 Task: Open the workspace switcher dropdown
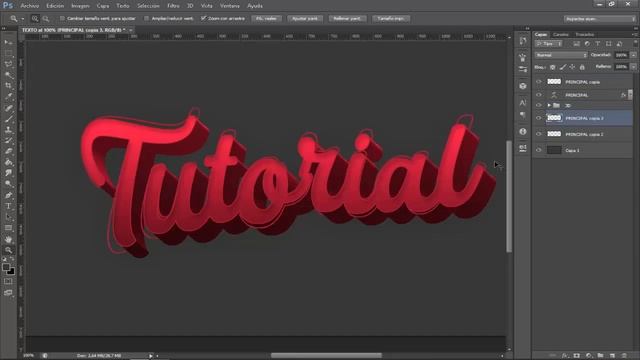tap(599, 19)
